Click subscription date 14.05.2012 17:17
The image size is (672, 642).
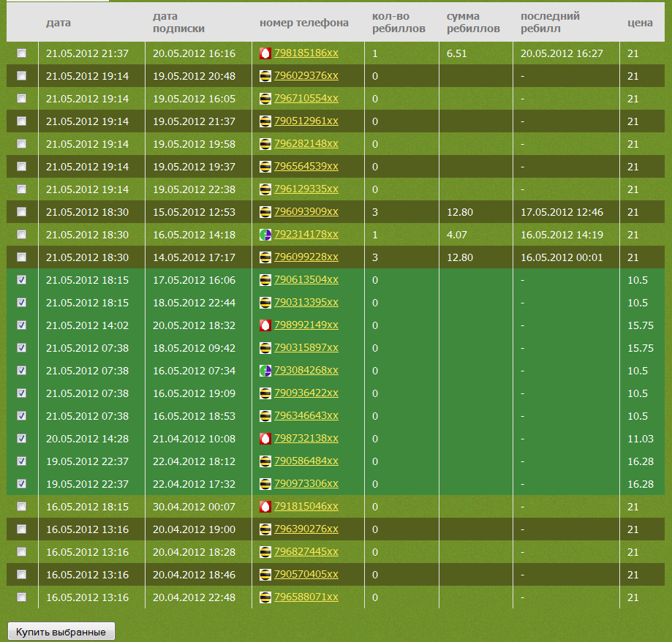[x=195, y=257]
